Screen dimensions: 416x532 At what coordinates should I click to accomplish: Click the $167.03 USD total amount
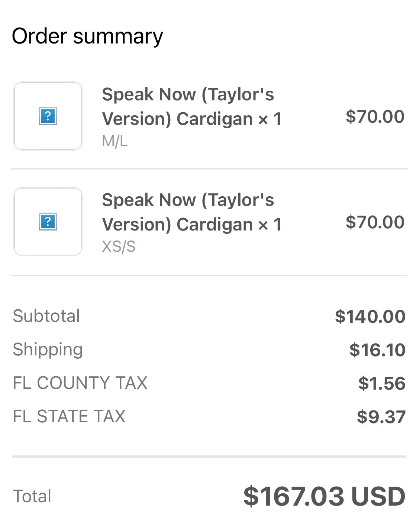(x=324, y=496)
